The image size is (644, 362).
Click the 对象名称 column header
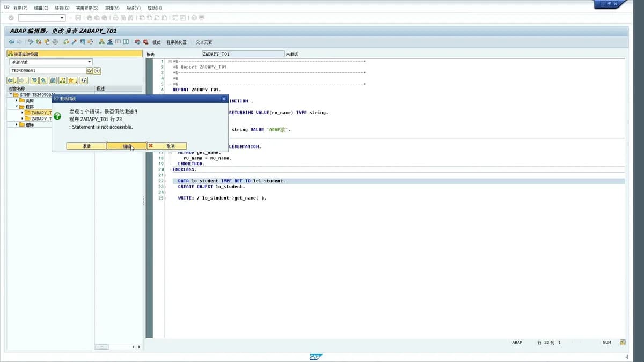pyautogui.click(x=50, y=88)
